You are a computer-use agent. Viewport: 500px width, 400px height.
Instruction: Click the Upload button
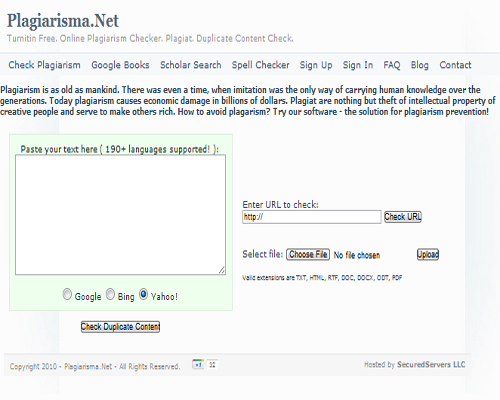coord(428,255)
